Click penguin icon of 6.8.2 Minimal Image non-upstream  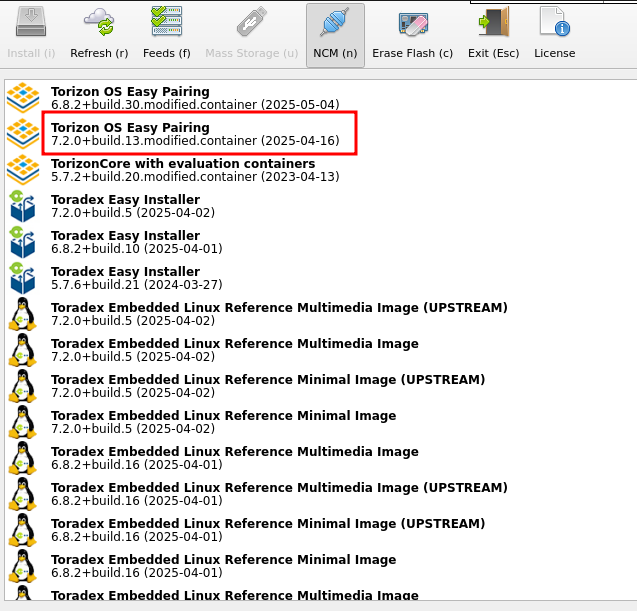(23, 566)
